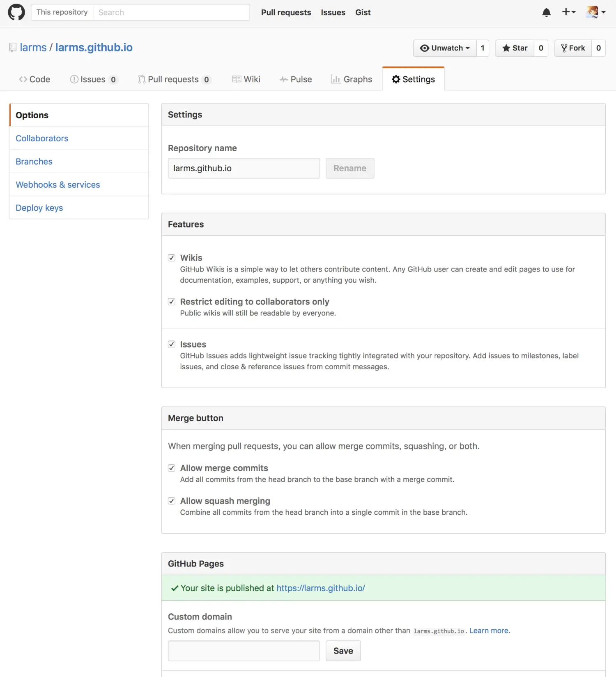Open Deploy keys settings
The image size is (616, 677).
(79, 208)
